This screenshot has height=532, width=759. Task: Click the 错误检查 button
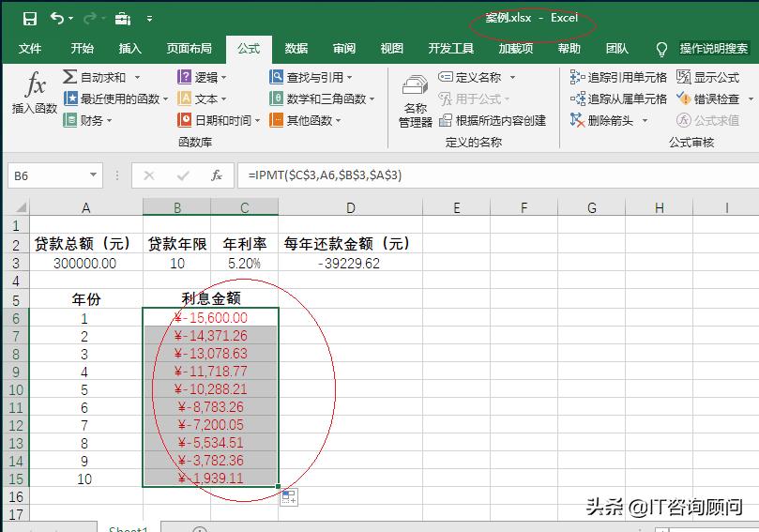pos(708,99)
